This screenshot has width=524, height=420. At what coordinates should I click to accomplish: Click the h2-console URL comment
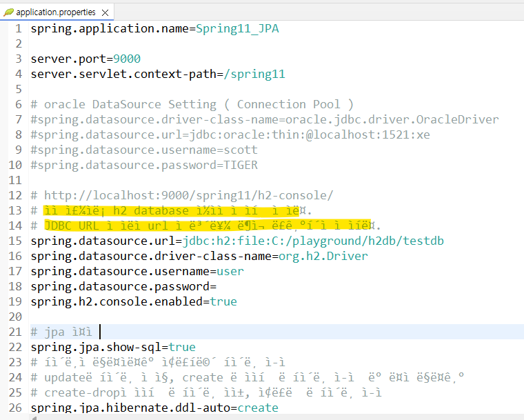(182, 195)
